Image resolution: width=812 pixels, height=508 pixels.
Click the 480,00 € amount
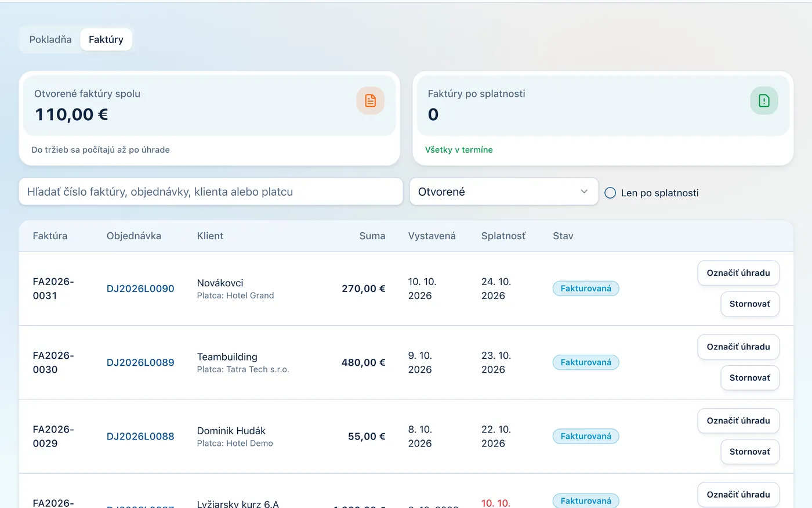tap(364, 362)
